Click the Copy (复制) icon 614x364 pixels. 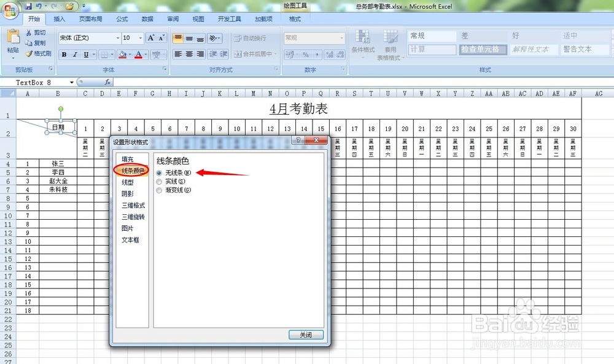point(29,43)
